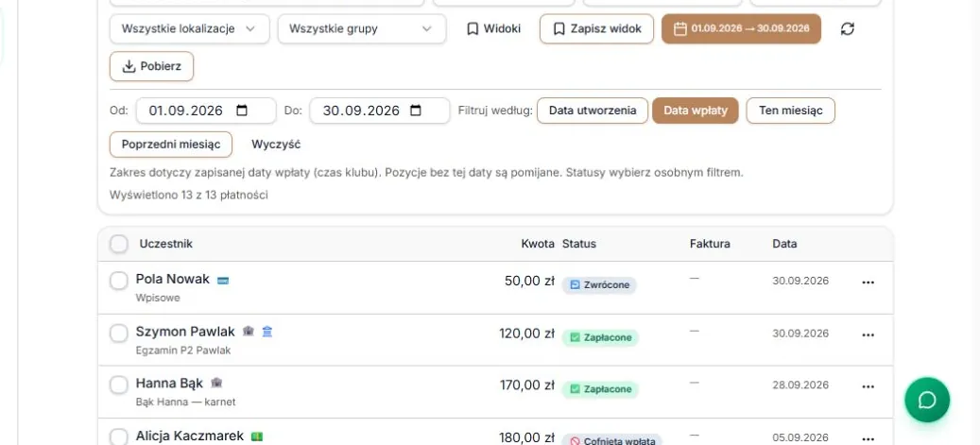The image size is (980, 445).
Task: Click the Od date input 01.09.2026
Action: point(206,111)
